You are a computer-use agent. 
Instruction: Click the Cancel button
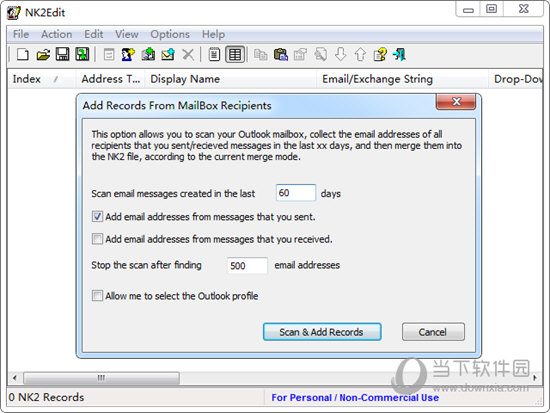point(433,332)
